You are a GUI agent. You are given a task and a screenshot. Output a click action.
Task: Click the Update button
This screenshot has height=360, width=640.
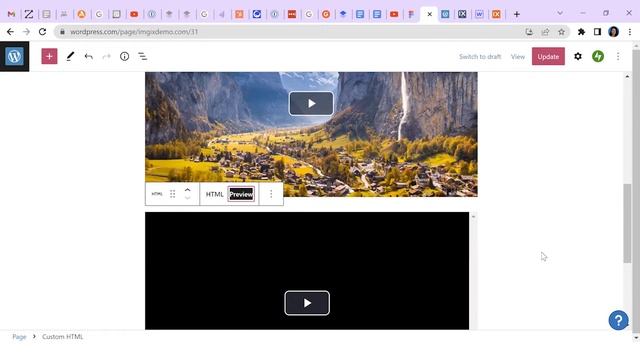(x=548, y=56)
